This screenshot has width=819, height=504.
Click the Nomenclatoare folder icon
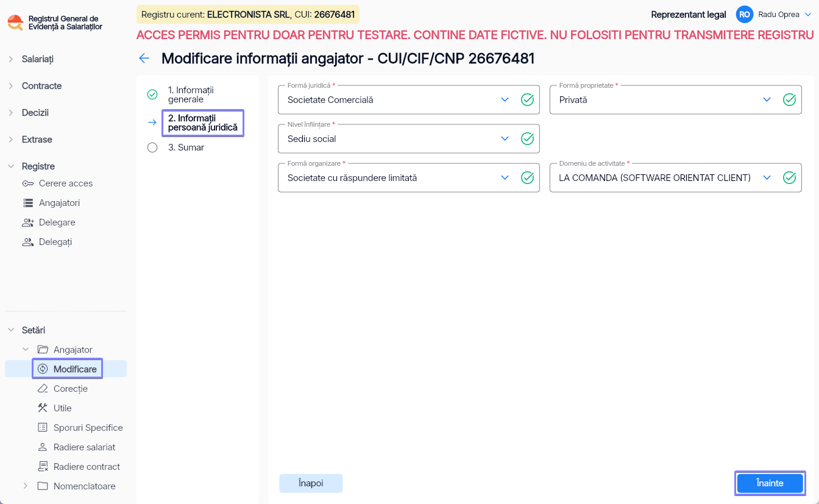43,486
